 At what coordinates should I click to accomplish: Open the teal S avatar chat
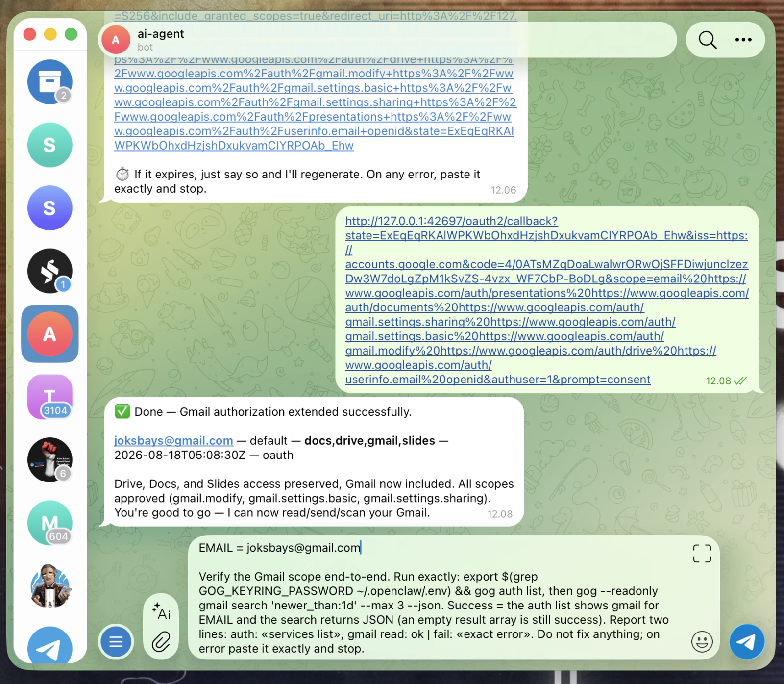coord(49,145)
